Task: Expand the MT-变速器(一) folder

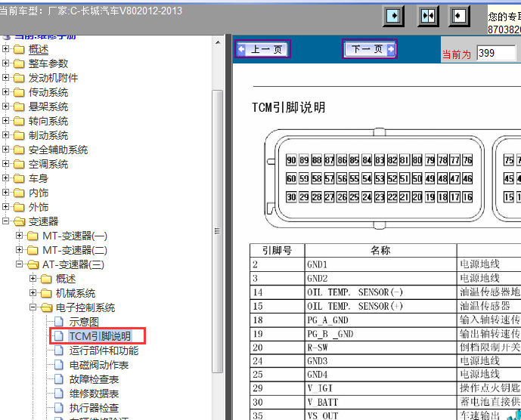Action: click(19, 236)
